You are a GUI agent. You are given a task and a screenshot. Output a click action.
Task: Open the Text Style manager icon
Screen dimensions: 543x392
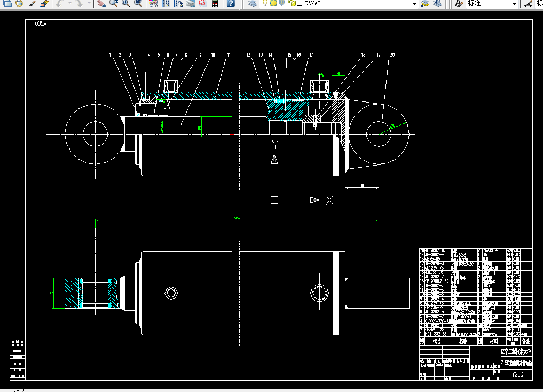[459, 3]
